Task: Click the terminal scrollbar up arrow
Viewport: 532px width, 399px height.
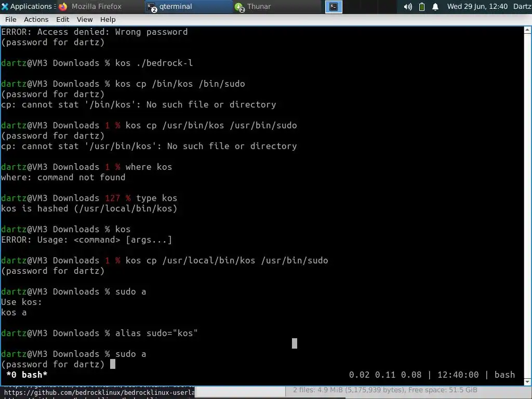Action: 528,30
